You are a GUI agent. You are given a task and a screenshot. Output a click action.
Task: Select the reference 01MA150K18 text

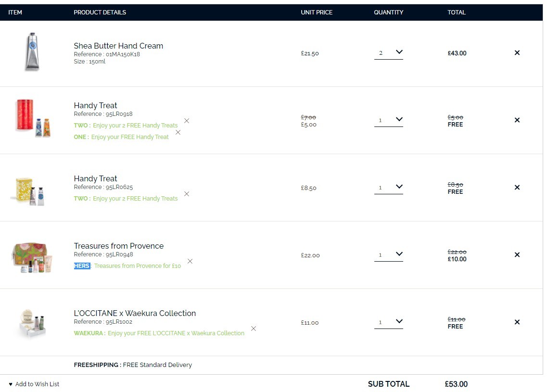click(x=107, y=54)
